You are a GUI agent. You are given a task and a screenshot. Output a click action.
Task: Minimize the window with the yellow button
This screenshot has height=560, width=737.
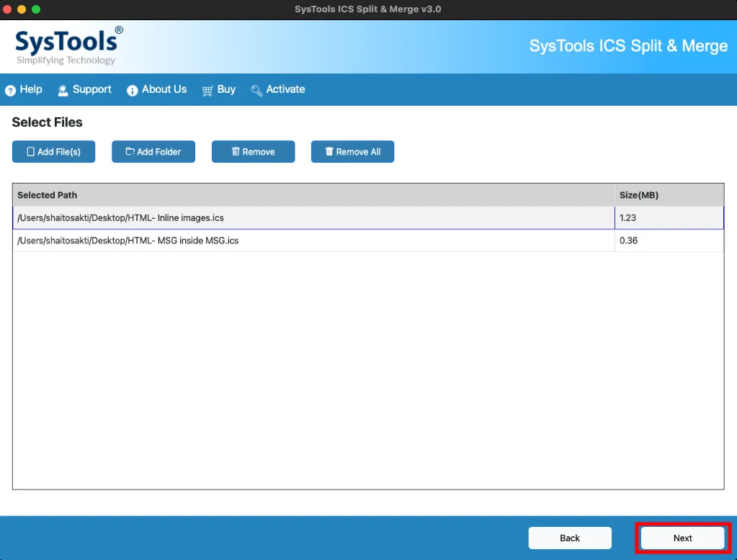tap(22, 9)
